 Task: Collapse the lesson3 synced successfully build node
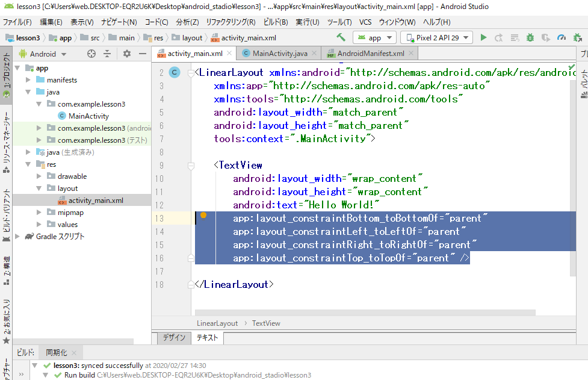coord(35,365)
